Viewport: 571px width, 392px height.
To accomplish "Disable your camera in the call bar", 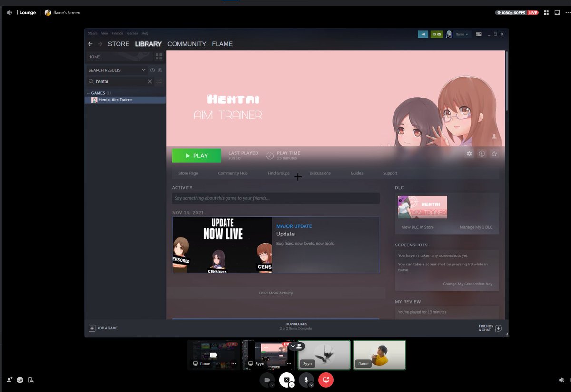I will coord(266,380).
